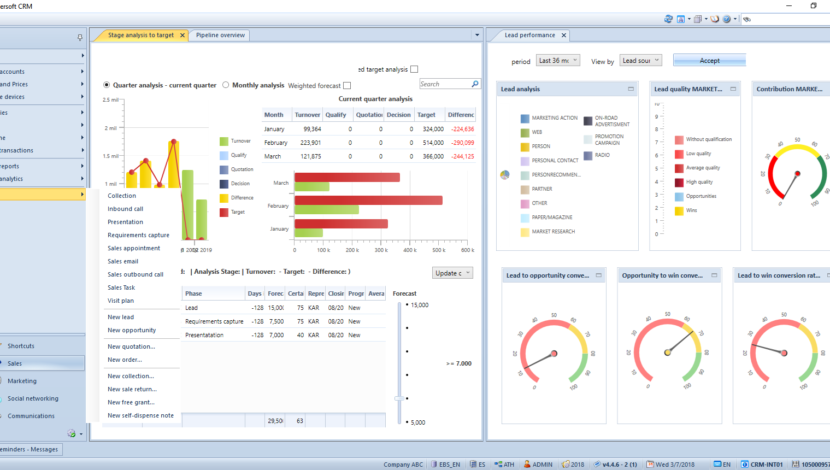Open the period dropdown
Screen dimensions: 830x470
pyautogui.click(x=558, y=61)
